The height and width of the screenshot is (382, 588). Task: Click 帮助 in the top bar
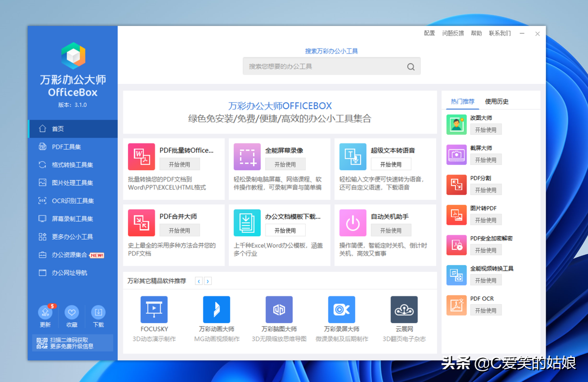point(476,33)
